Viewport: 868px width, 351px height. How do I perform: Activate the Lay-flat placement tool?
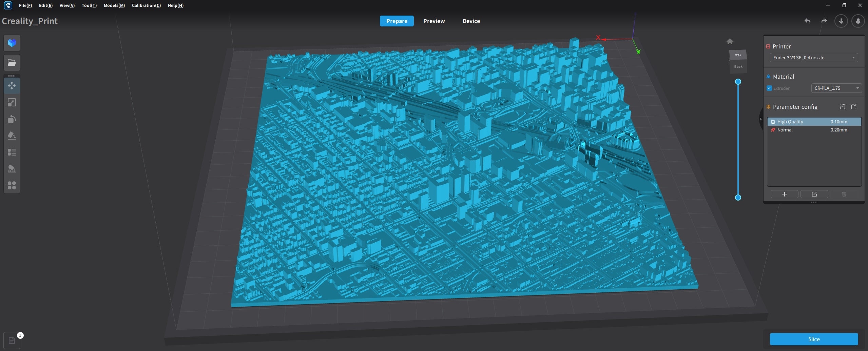point(12,136)
